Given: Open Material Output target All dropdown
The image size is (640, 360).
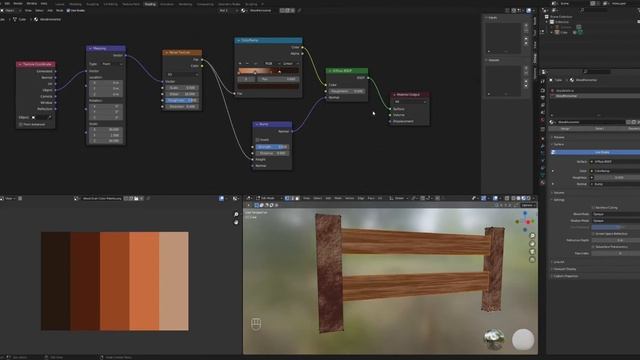Looking at the screenshot, I should point(409,102).
